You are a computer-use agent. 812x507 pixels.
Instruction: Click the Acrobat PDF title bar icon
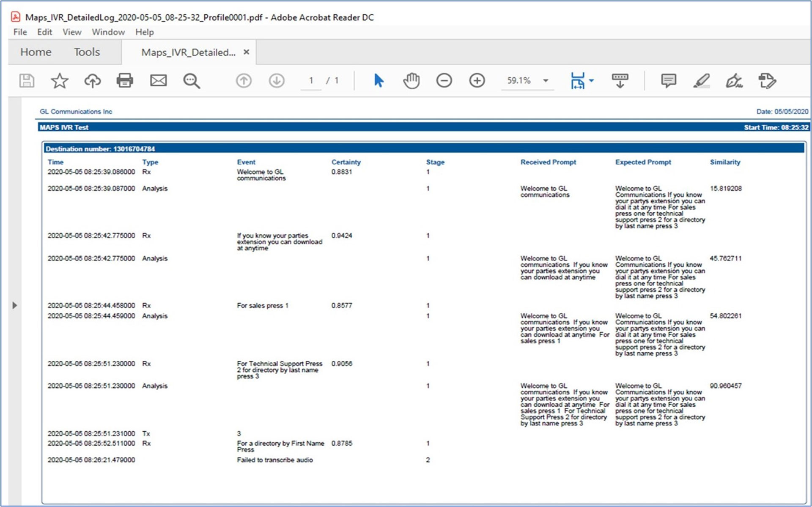(x=16, y=17)
